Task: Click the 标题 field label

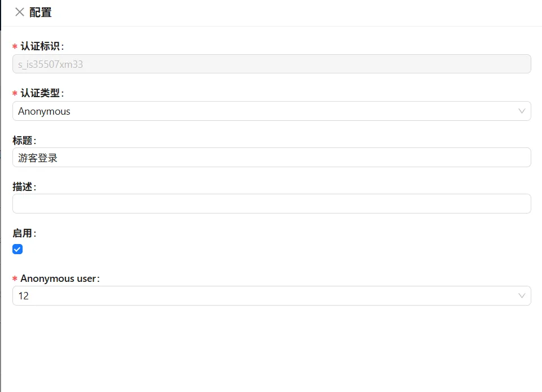Action: pyautogui.click(x=23, y=140)
